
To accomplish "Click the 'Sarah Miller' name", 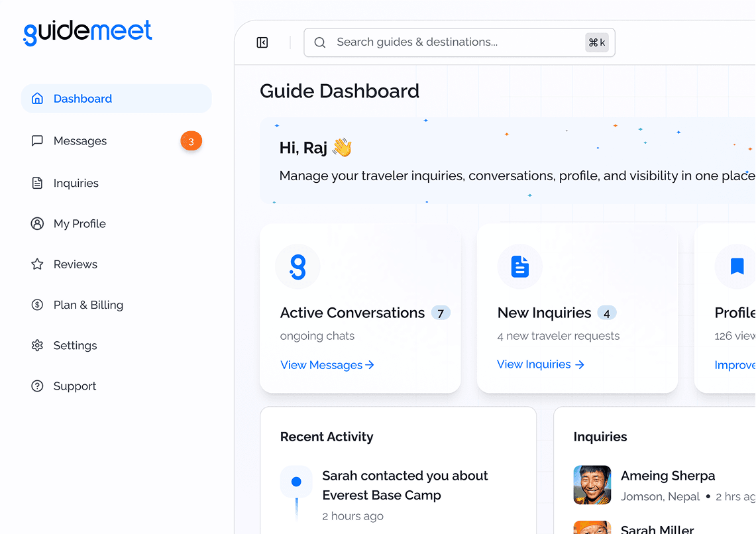I will click(x=657, y=529).
